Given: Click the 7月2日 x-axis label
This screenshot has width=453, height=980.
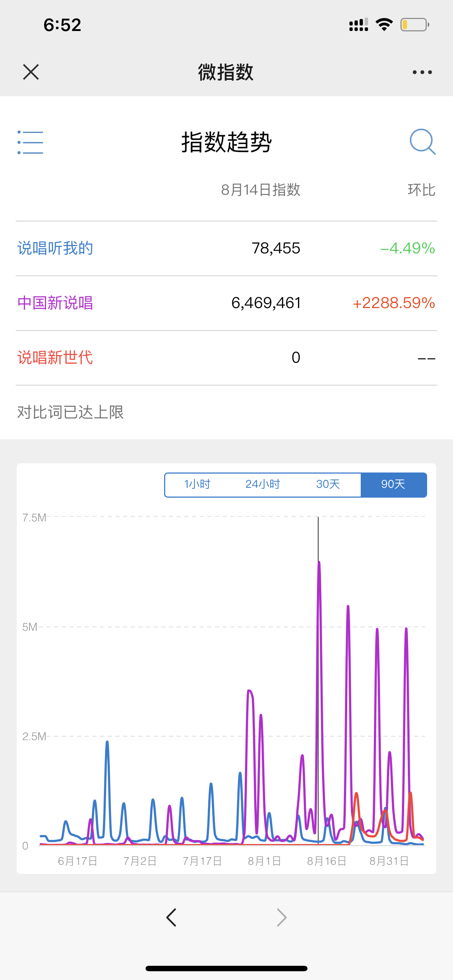Looking at the screenshot, I should click(x=140, y=861).
